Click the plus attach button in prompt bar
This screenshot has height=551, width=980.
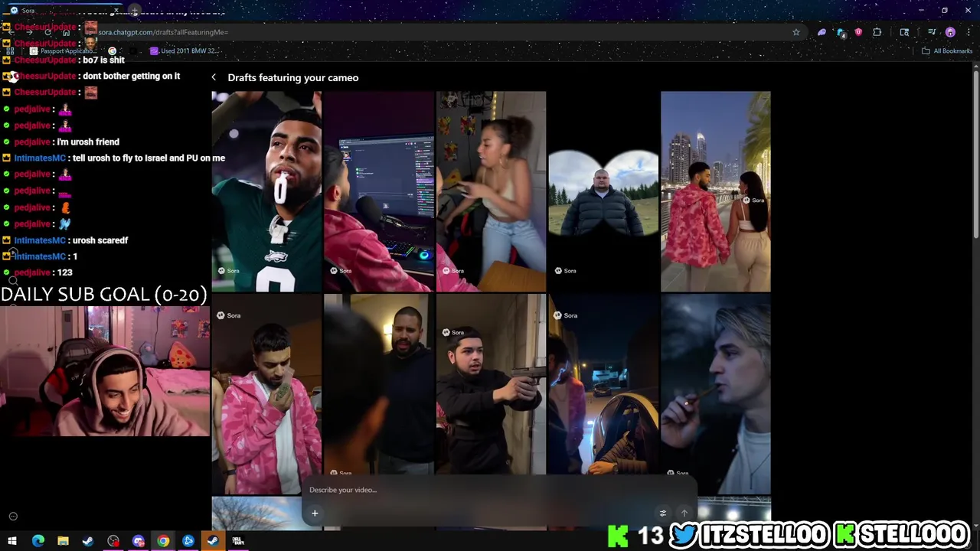pyautogui.click(x=315, y=513)
